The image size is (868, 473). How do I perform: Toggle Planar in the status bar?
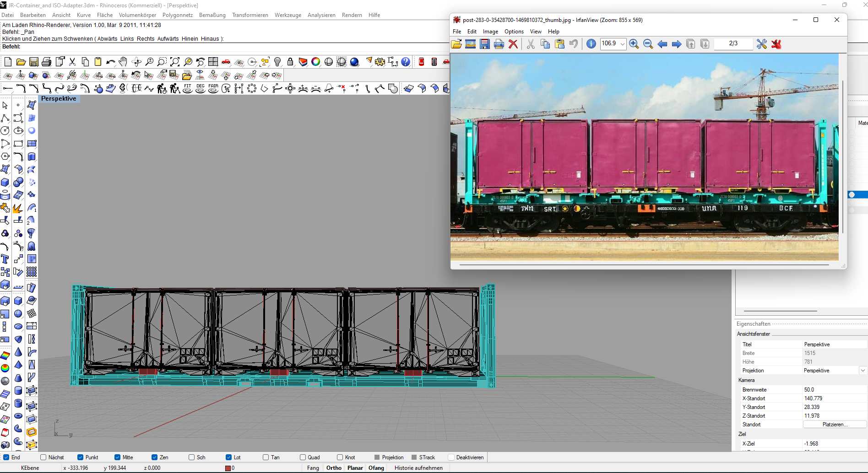tap(355, 468)
